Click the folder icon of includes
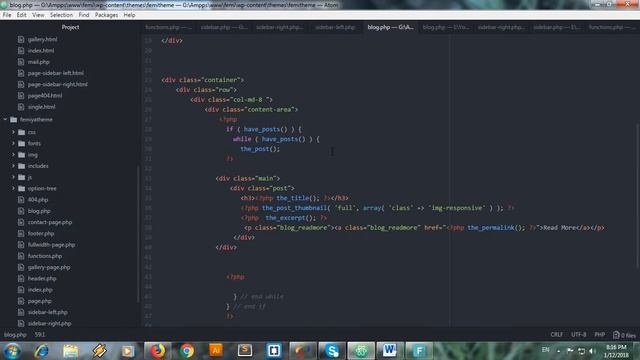The image size is (640, 360). point(22,166)
